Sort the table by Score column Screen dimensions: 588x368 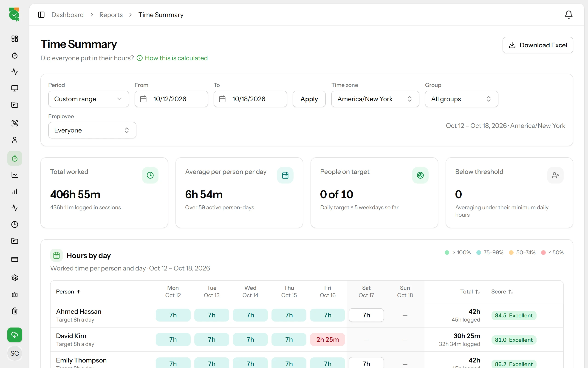click(x=502, y=292)
